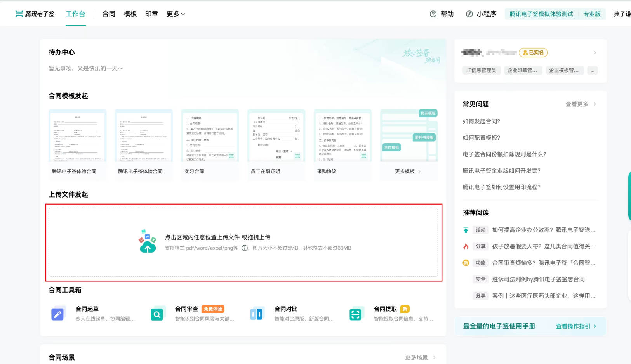
Task: Open the 小程序 icon in header
Action: coord(469,14)
